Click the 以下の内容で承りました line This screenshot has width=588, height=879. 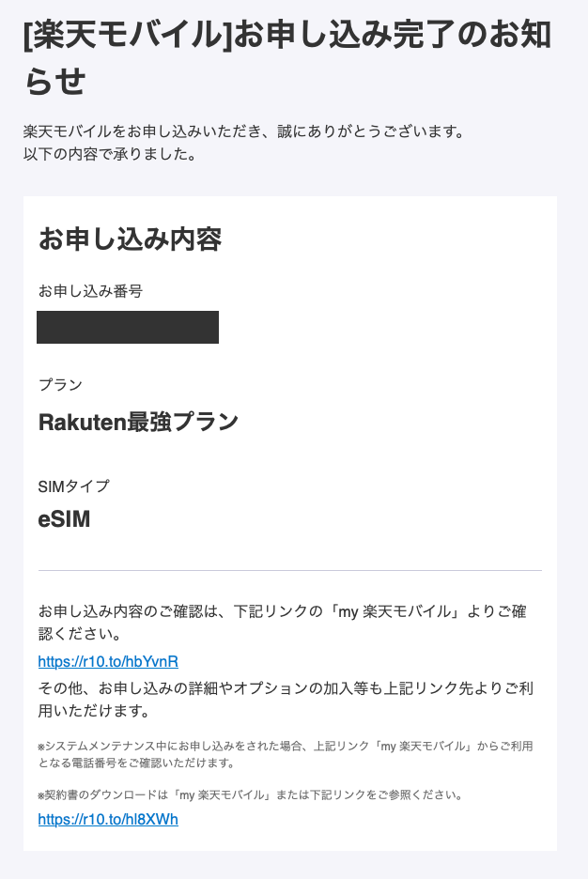pyautogui.click(x=110, y=154)
